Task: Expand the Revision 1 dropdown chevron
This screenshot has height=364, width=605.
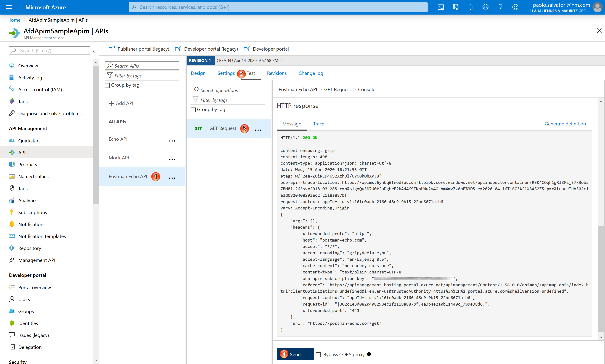Action: 283,61
